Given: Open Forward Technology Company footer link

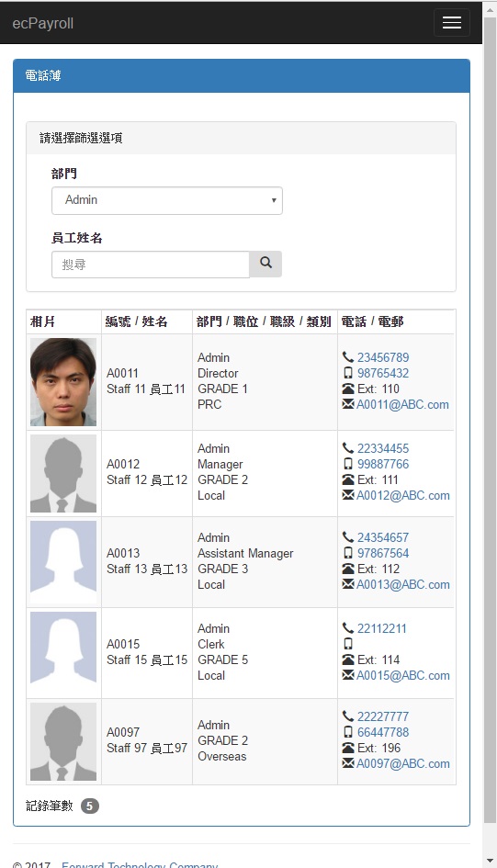Looking at the screenshot, I should pos(140,864).
